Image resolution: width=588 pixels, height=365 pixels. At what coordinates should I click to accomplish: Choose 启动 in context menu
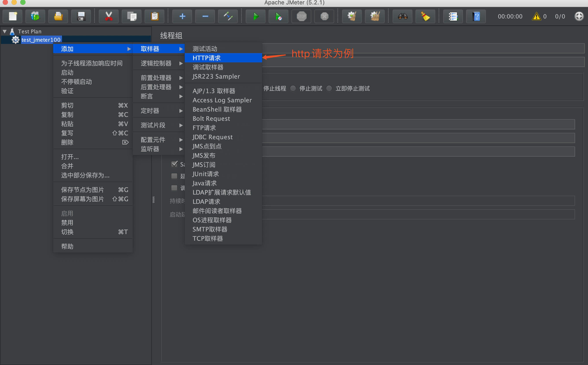[x=93, y=72]
